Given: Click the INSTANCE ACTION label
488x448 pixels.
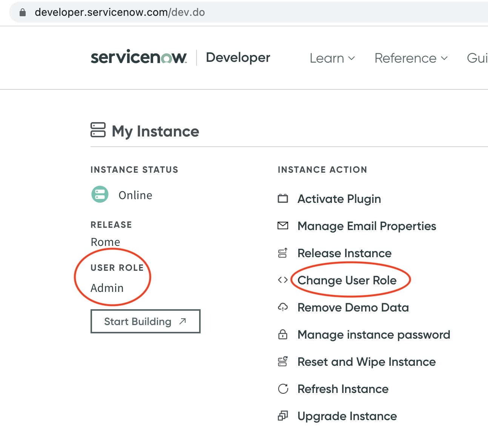Looking at the screenshot, I should pos(322,170).
